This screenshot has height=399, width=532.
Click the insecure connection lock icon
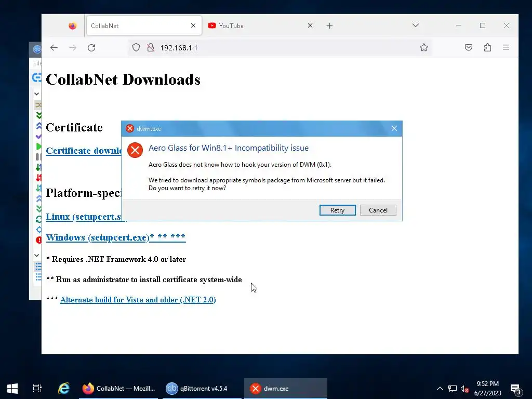click(x=151, y=48)
